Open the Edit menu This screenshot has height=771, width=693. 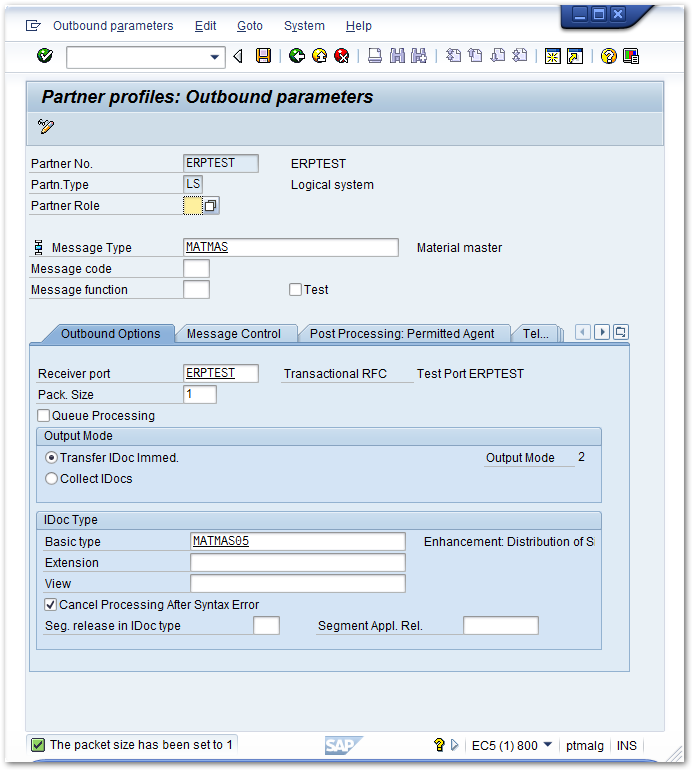click(x=205, y=26)
